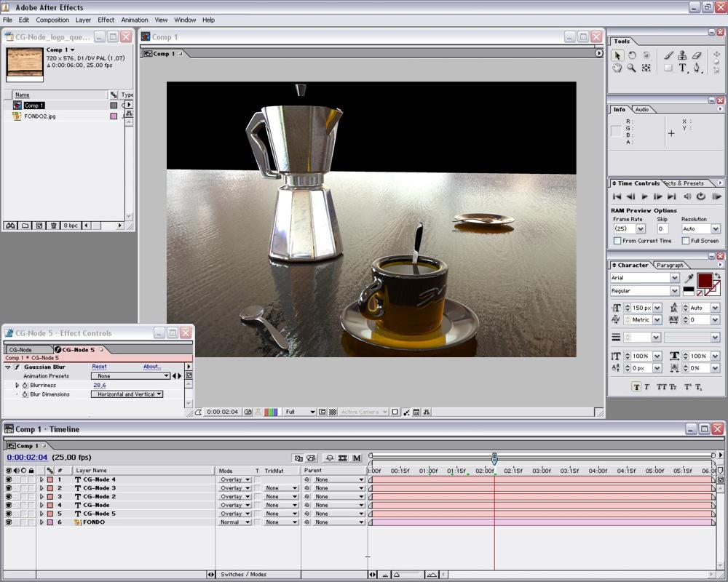Click About link for Gaussian Blur

point(152,367)
